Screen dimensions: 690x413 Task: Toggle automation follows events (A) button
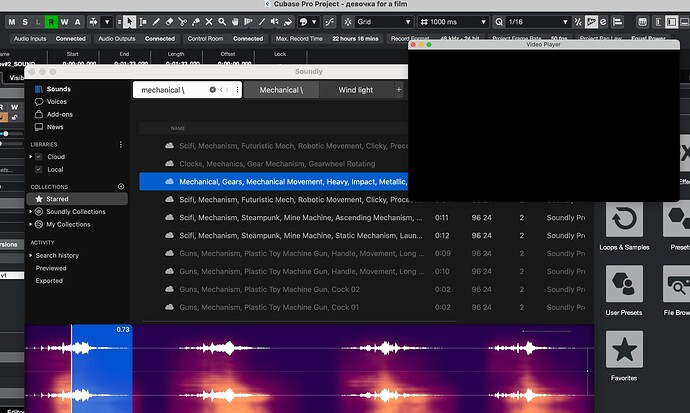point(77,22)
